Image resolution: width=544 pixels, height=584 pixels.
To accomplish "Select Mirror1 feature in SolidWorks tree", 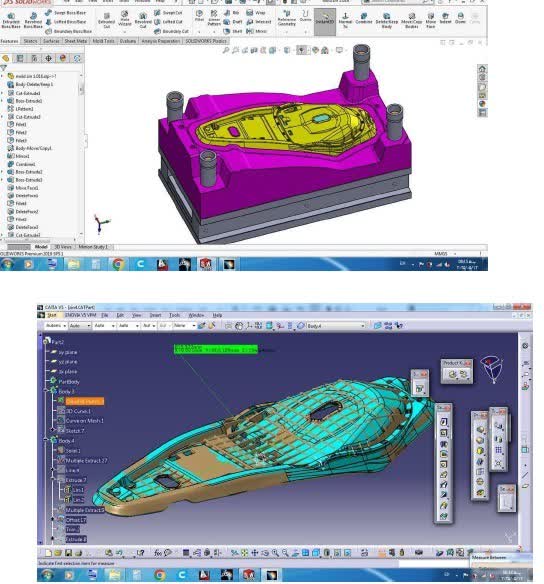I will pos(19,156).
